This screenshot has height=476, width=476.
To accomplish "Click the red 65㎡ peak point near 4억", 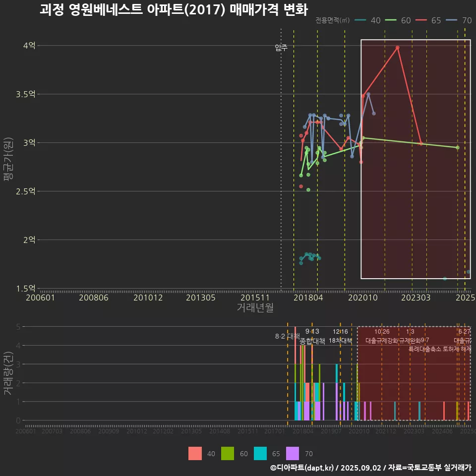I will (397, 48).
